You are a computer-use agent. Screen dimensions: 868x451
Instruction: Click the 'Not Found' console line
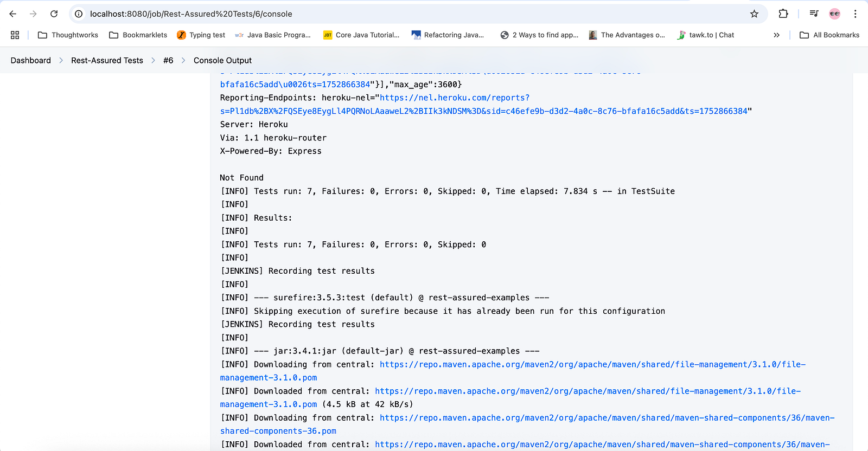click(x=241, y=178)
